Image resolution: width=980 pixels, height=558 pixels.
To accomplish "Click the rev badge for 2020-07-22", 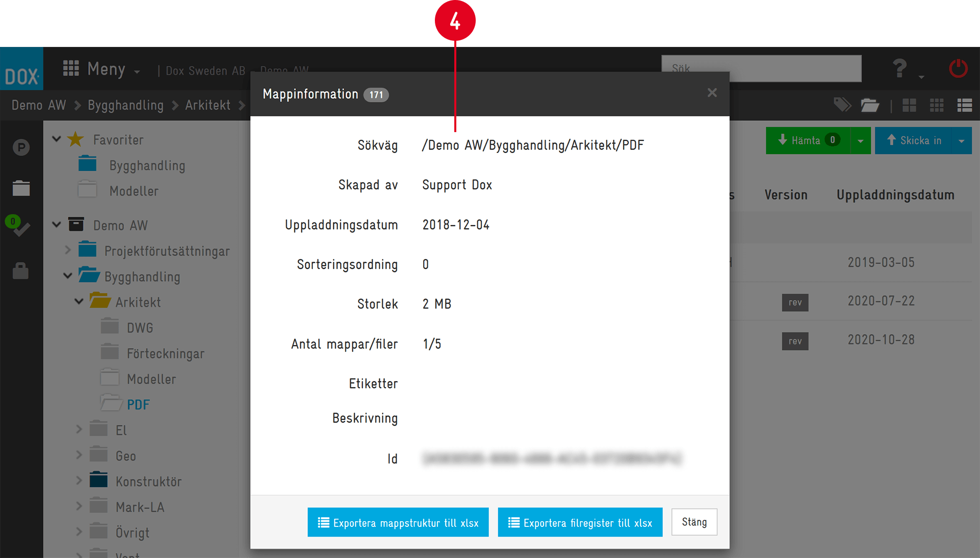I will (x=795, y=302).
